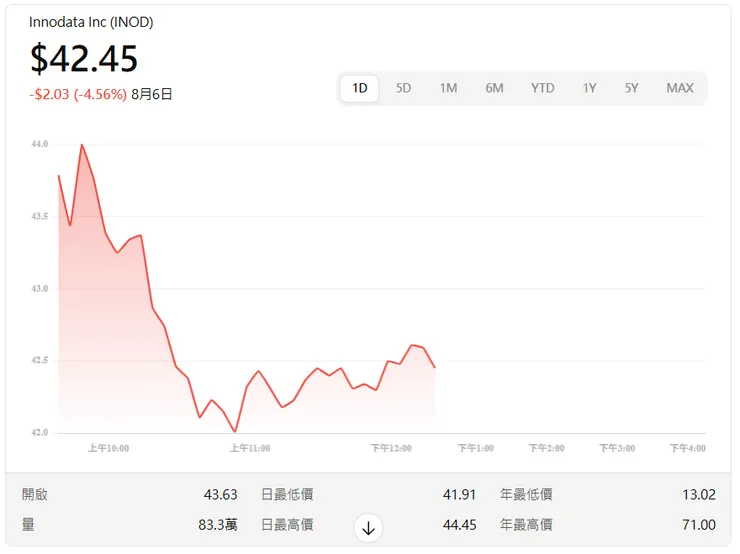740x554 pixels.
Task: Click the last plotted point of the price line
Action: [435, 367]
